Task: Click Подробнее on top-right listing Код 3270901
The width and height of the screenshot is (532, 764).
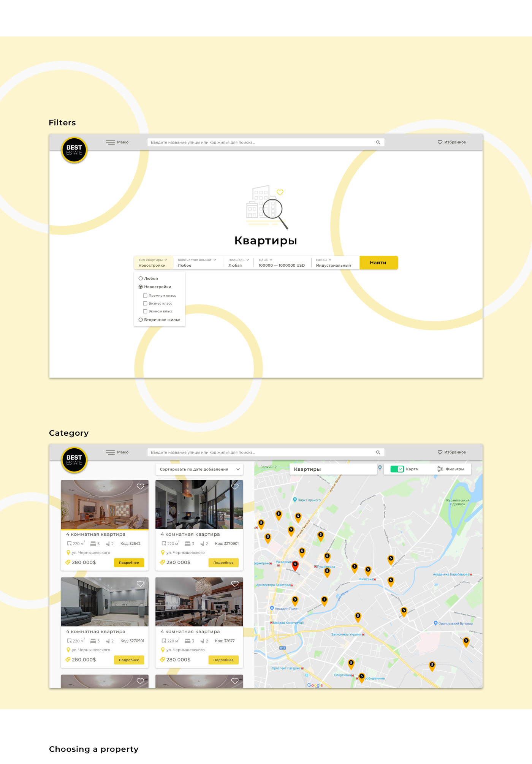Action: click(223, 563)
